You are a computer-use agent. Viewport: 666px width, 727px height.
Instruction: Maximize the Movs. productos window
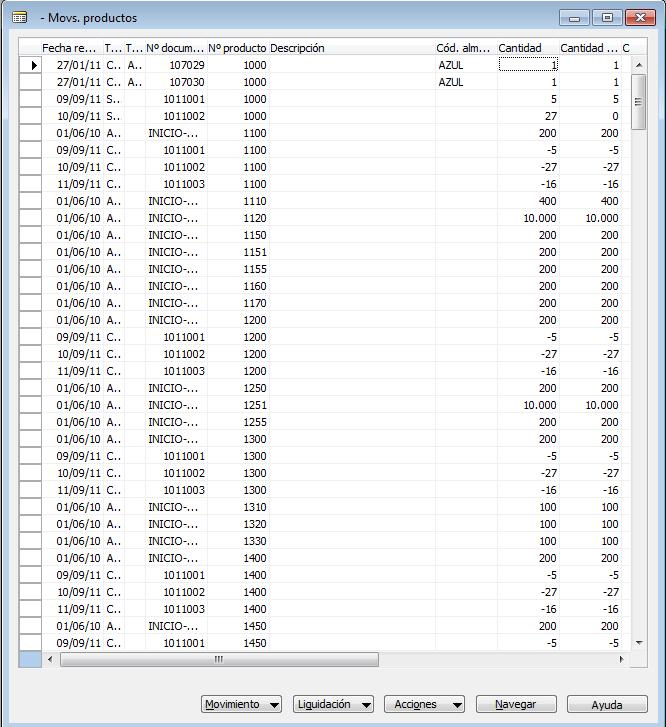coord(607,18)
